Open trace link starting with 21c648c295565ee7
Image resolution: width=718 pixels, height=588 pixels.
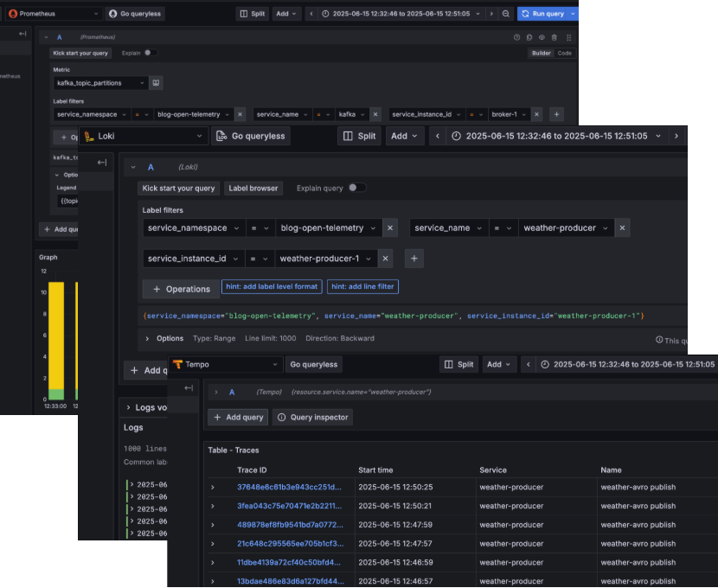pos(291,544)
